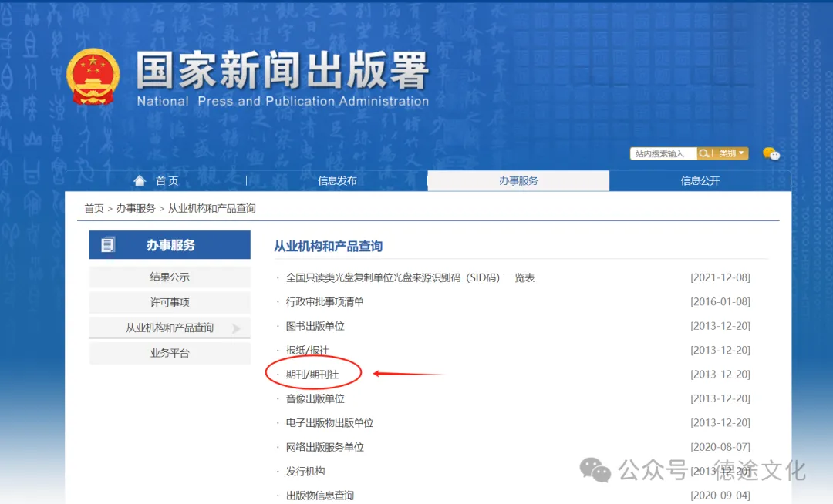Click the document icon in 办事服务 header

[x=108, y=245]
